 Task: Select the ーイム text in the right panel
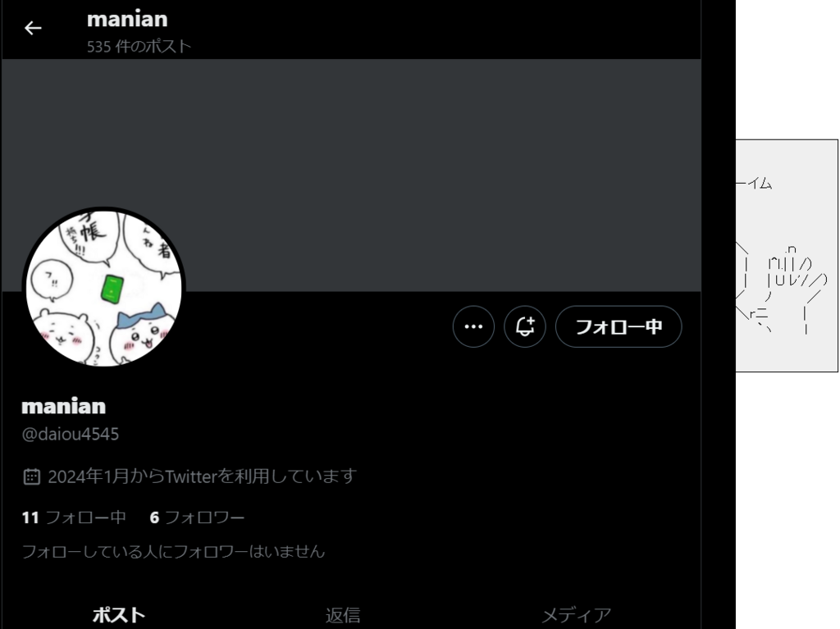[755, 184]
